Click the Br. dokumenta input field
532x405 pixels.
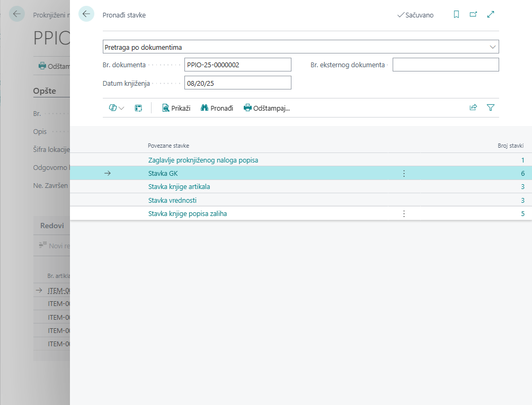tap(237, 65)
